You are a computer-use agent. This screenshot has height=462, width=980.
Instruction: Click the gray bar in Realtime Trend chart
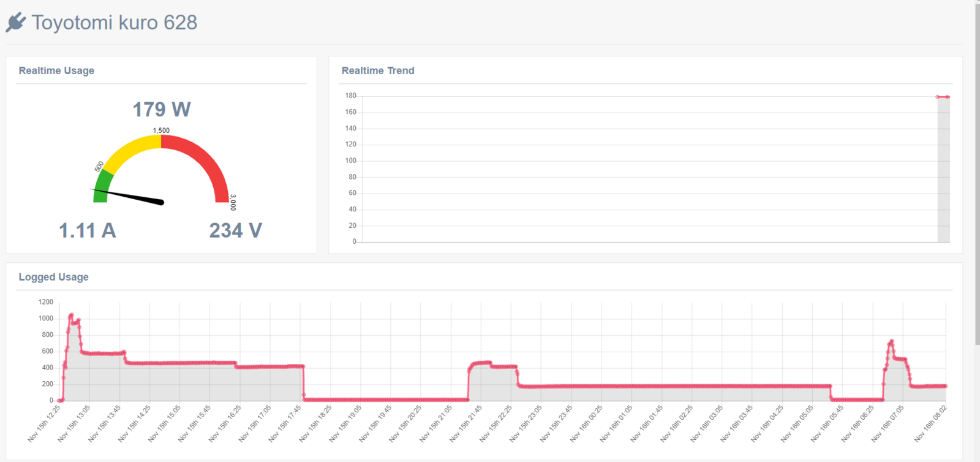[x=943, y=169]
